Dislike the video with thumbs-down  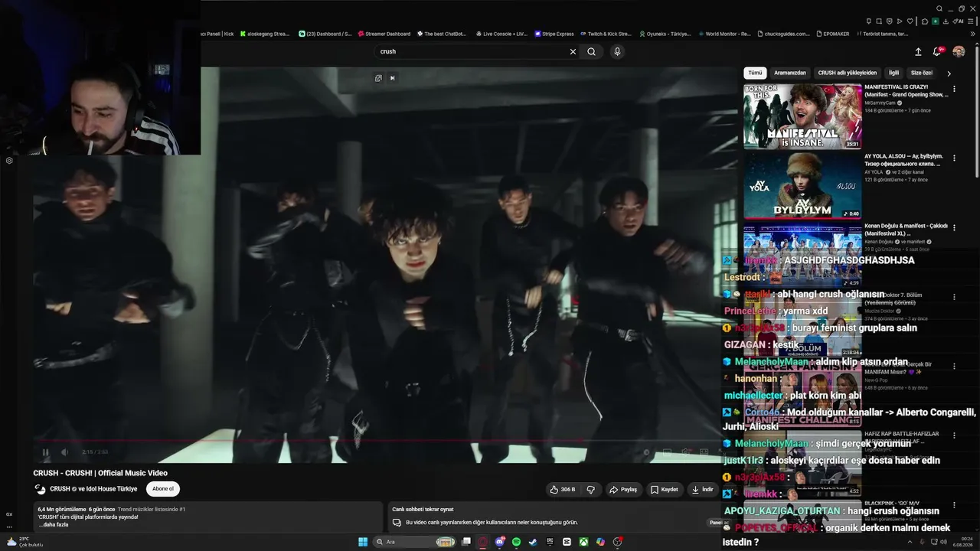[590, 489]
